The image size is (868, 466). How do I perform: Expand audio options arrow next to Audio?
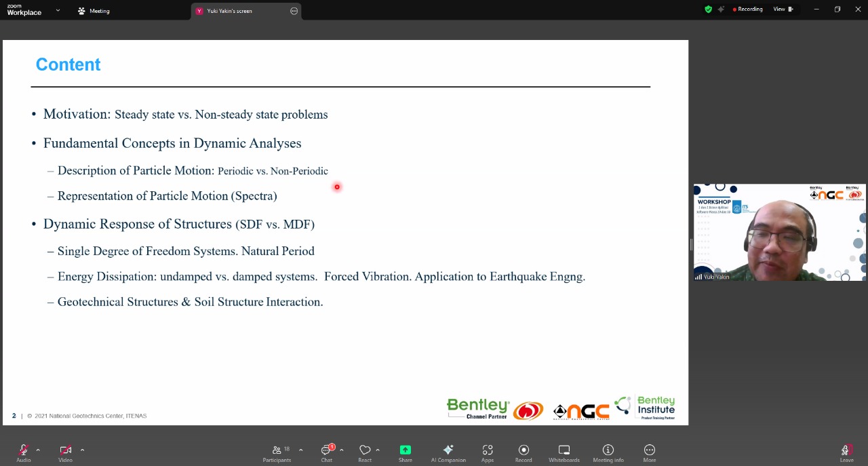38,450
